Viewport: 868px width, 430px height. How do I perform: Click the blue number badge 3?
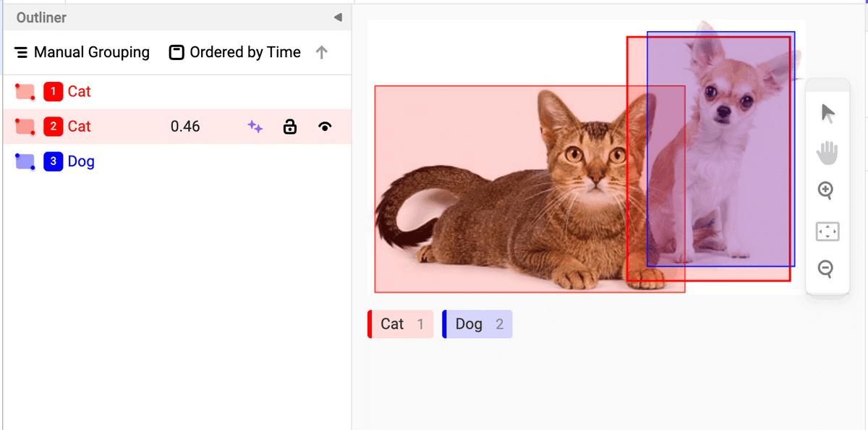click(53, 161)
